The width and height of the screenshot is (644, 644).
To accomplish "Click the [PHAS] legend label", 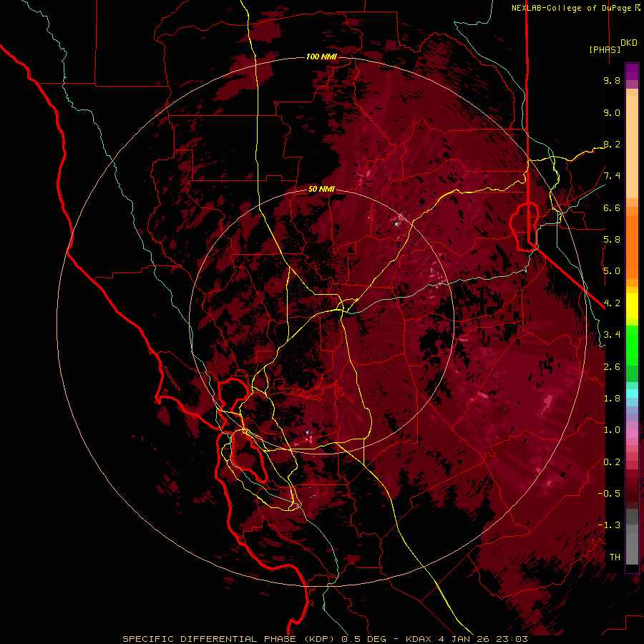I will pos(605,49).
